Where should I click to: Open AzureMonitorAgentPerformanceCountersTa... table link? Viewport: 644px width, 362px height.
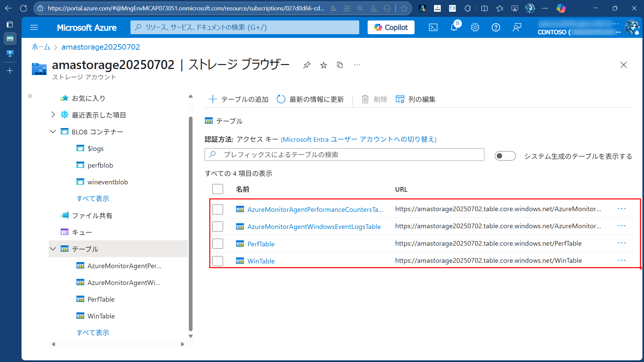pos(315,209)
